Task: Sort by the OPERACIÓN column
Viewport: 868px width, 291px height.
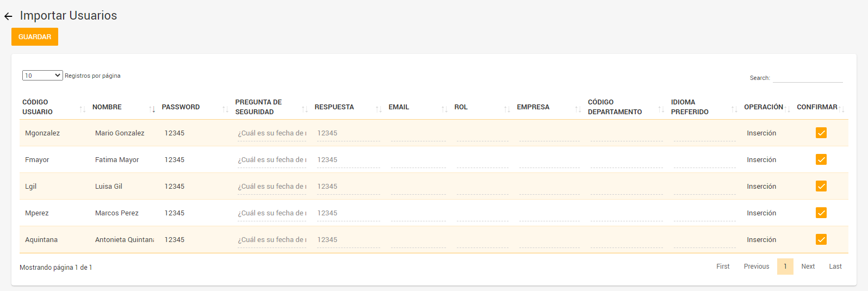Action: click(x=768, y=107)
